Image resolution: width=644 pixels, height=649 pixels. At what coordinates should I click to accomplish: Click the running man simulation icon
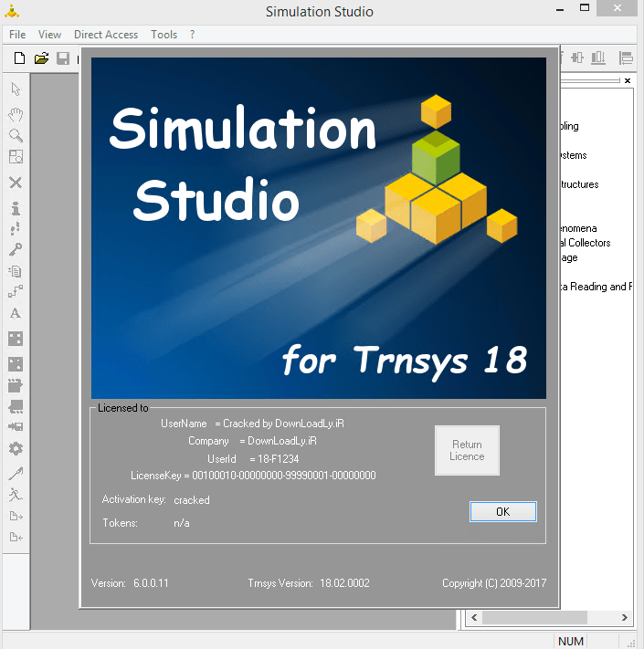click(x=16, y=495)
